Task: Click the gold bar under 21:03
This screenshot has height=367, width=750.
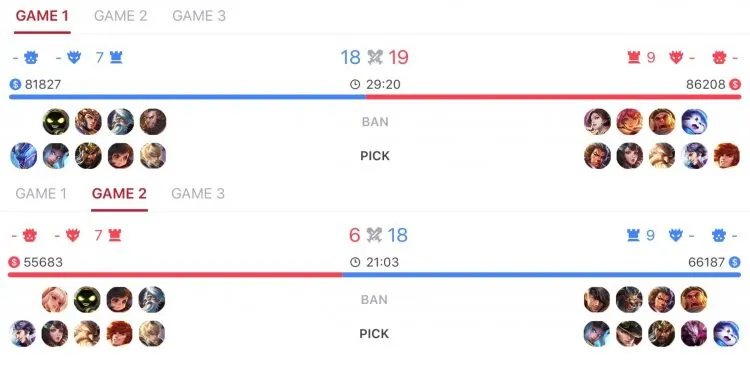Action: click(x=375, y=275)
